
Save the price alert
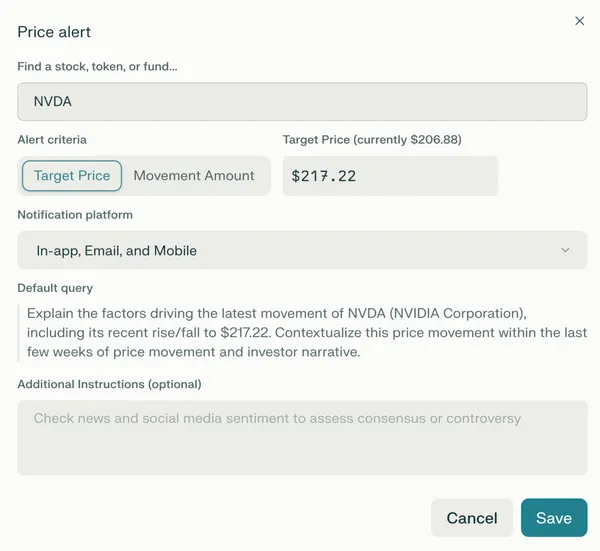[553, 518]
